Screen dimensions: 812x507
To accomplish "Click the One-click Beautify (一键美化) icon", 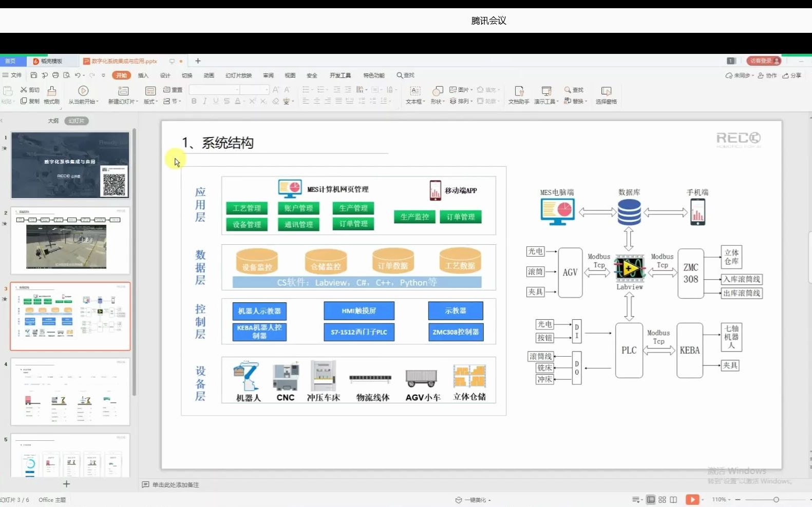I will (x=459, y=500).
